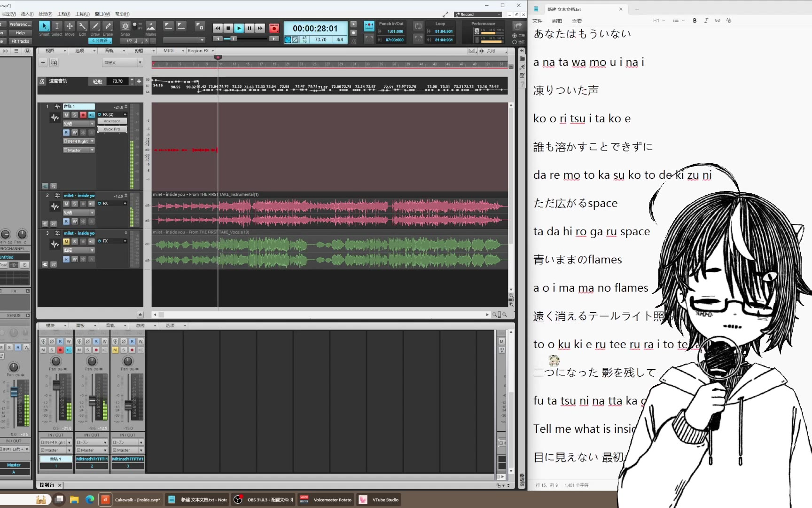
Task: Pause playback with the Pause button
Action: tap(250, 28)
